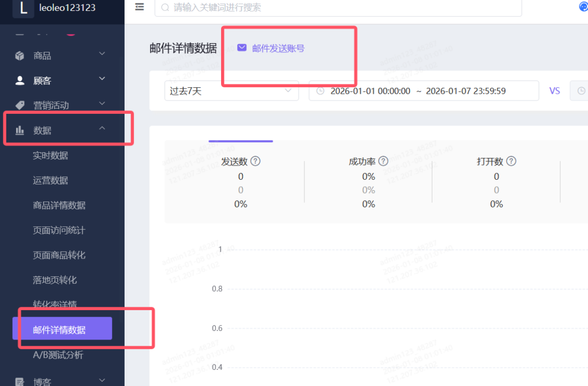
Task: Click the keyword search input field
Action: point(339,7)
